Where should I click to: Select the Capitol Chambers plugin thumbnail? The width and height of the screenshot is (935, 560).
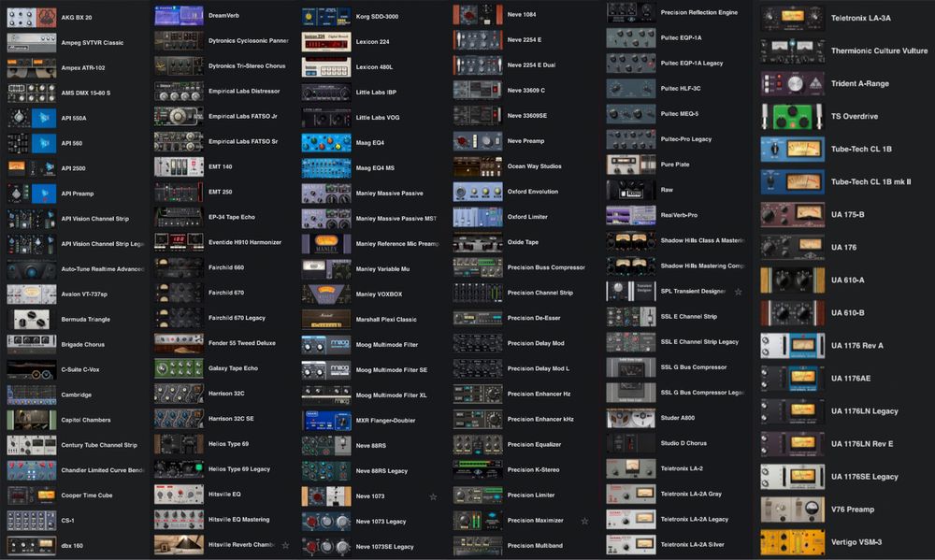click(32, 420)
